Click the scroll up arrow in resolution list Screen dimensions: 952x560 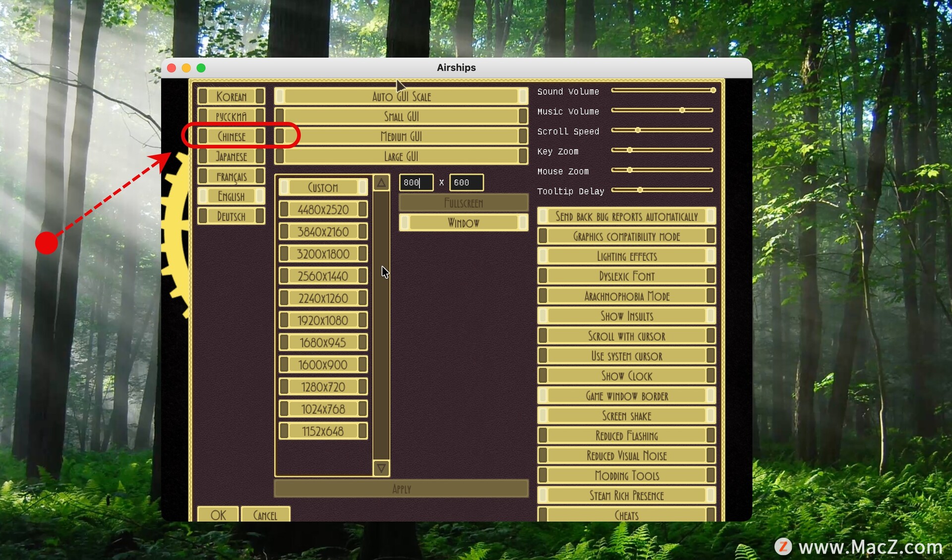(x=381, y=183)
